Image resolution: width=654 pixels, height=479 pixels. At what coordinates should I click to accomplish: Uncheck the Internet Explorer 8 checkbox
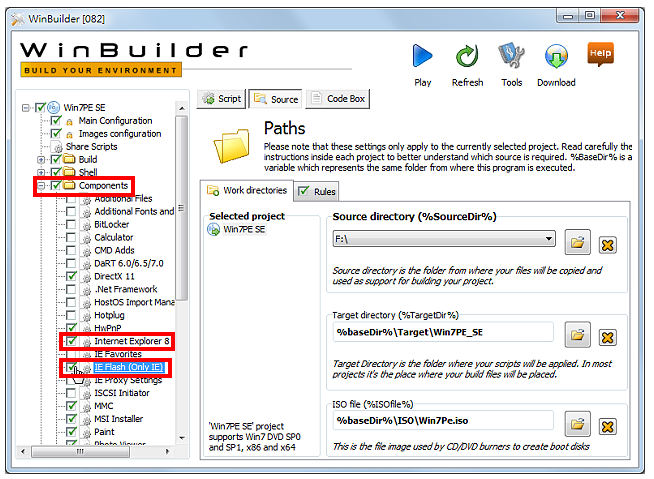[x=72, y=341]
